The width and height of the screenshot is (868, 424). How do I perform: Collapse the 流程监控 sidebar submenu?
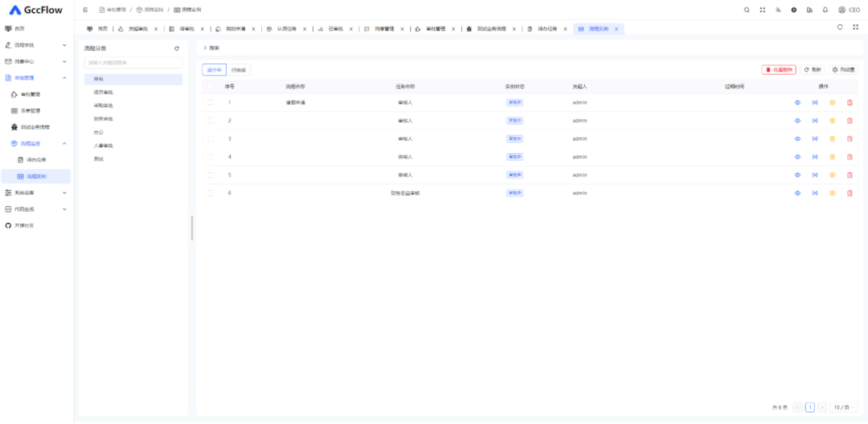pos(36,143)
